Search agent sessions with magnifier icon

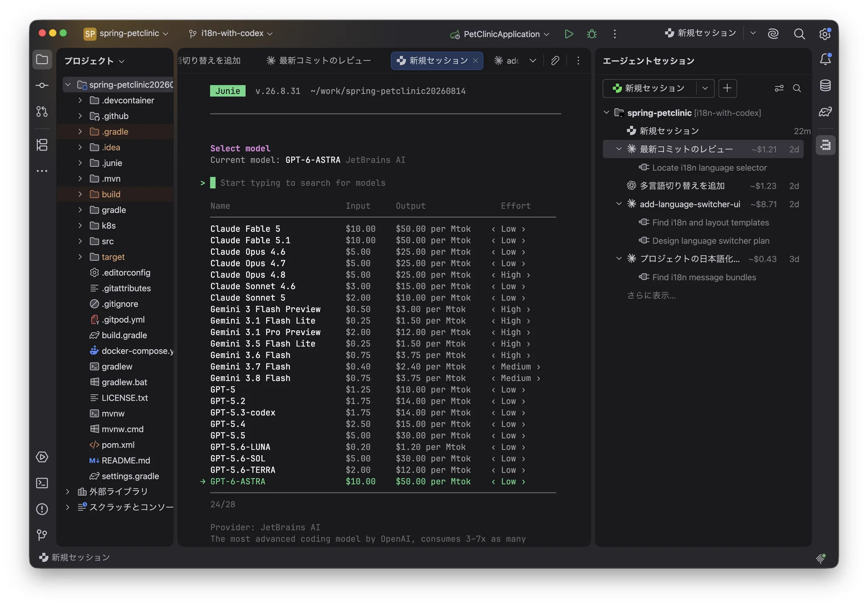tap(797, 88)
